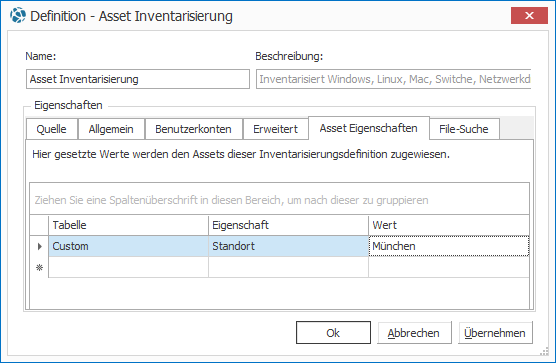The width and height of the screenshot is (556, 363).
Task: Sort by the Tabelle column header
Action: point(128,225)
